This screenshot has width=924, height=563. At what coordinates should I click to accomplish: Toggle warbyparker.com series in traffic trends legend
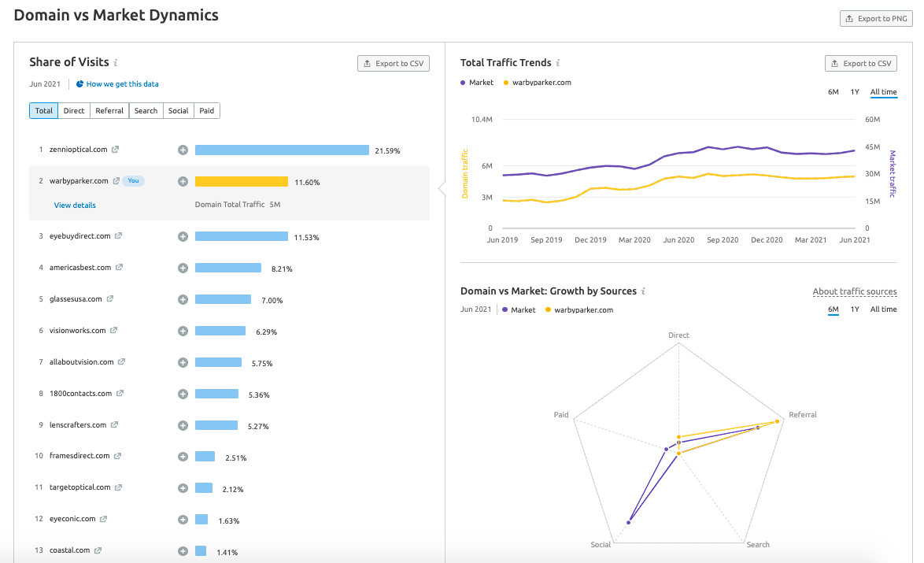pyautogui.click(x=537, y=83)
